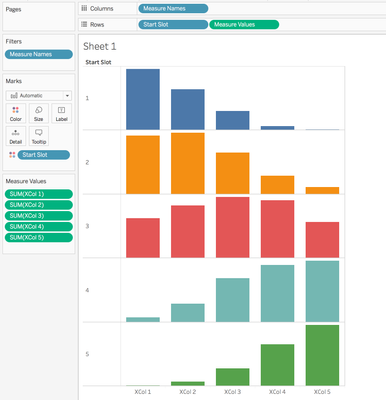The image size is (386, 400).
Task: Click the XCol 1 axis label
Action: [143, 392]
